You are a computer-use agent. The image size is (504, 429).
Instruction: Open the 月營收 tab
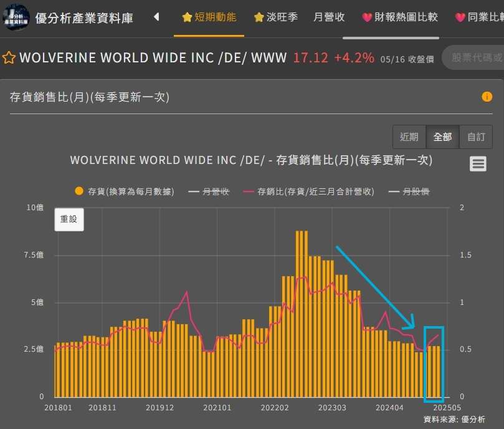point(329,17)
